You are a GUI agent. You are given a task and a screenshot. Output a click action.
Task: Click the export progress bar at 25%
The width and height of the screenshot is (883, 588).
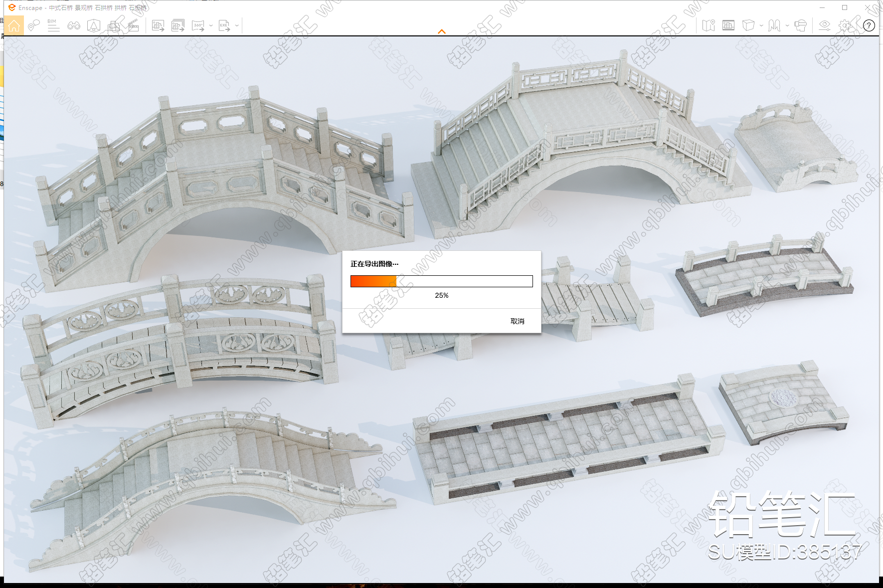point(442,281)
